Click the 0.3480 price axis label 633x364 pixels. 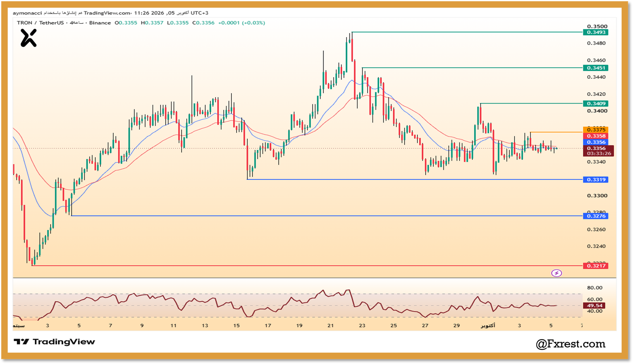596,43
